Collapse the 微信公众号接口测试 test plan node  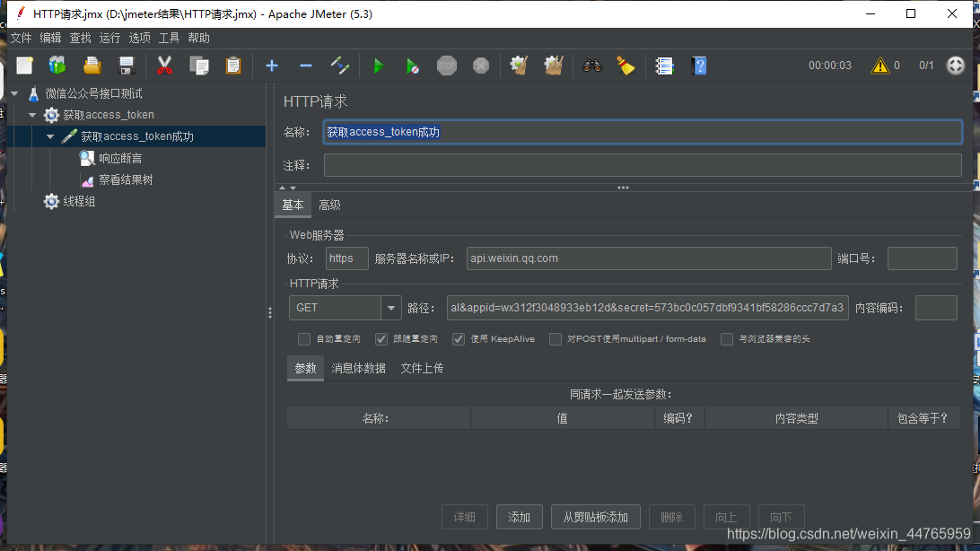coord(14,93)
